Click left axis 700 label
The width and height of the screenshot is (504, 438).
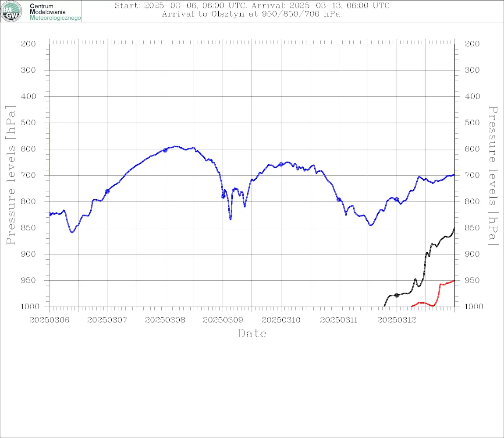point(28,176)
